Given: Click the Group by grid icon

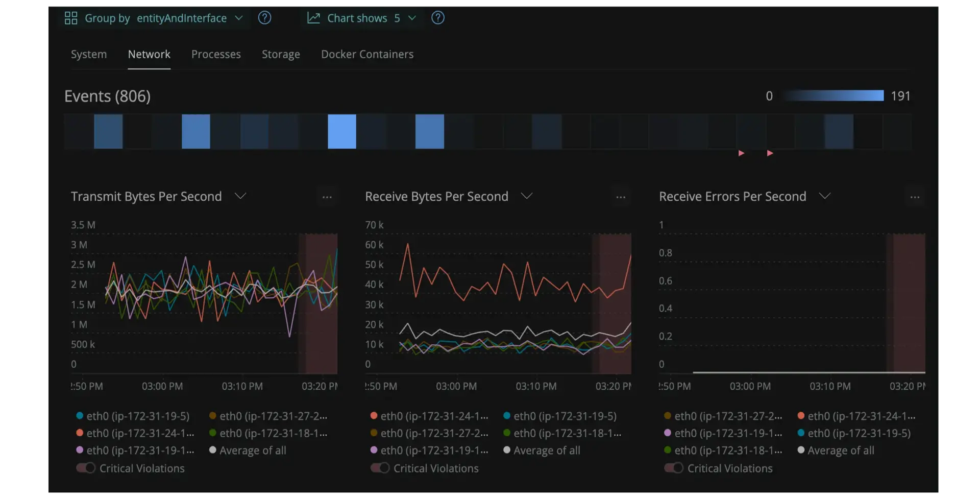Looking at the screenshot, I should click(71, 18).
